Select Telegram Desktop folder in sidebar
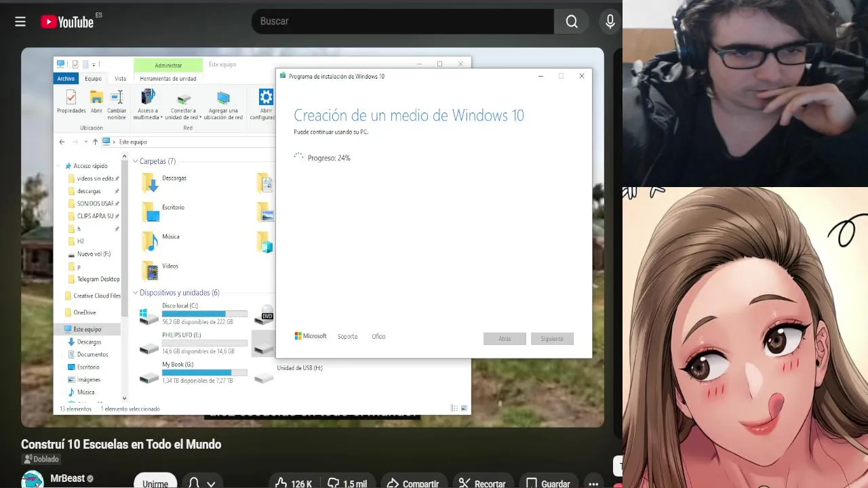The image size is (868, 488). 94,279
